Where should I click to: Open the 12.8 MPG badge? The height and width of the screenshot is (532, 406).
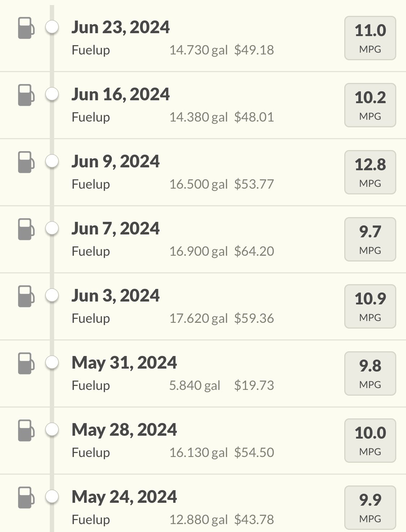pos(370,172)
